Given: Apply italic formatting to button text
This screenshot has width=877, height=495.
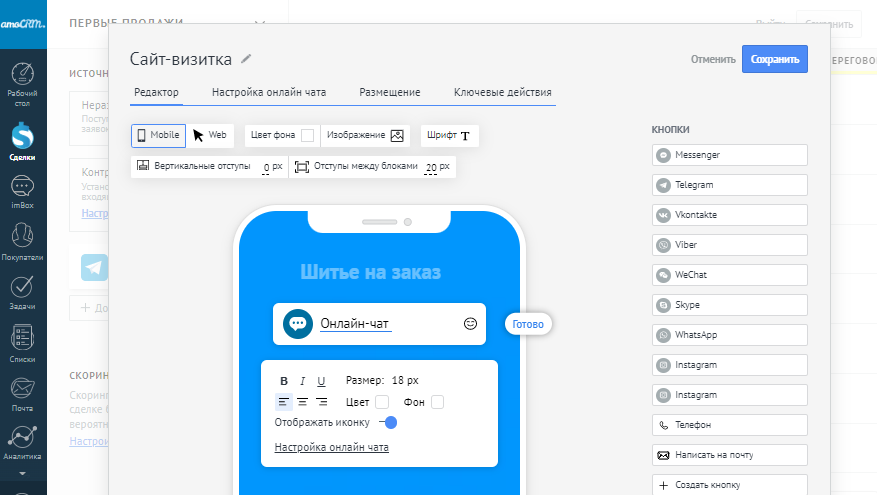Looking at the screenshot, I should point(302,381).
